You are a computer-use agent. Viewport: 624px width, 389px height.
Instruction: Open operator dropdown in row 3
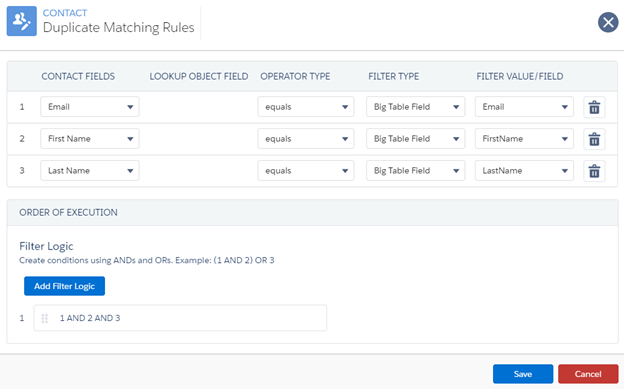coord(306,170)
